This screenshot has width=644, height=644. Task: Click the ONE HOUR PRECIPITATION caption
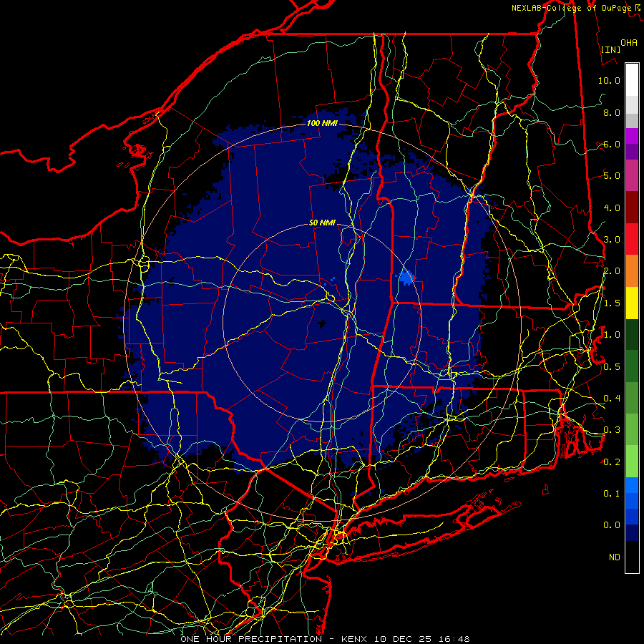pyautogui.click(x=251, y=639)
